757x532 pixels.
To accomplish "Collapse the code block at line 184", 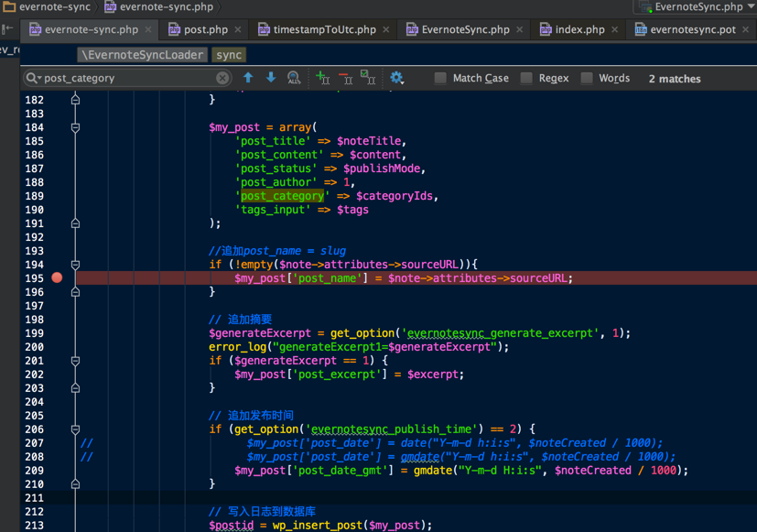I will click(76, 127).
